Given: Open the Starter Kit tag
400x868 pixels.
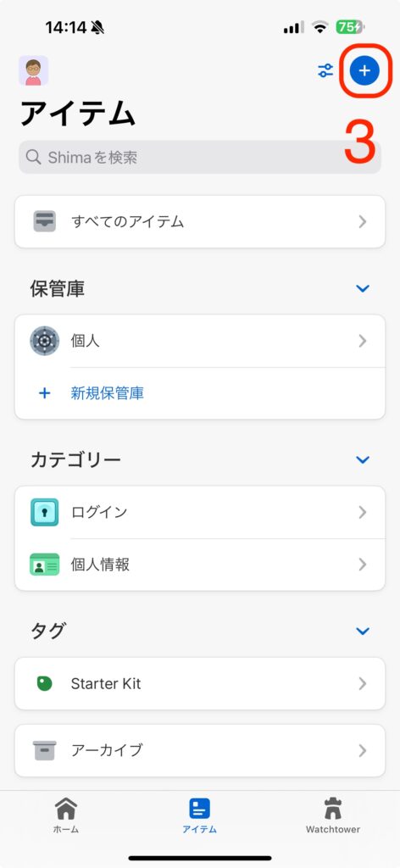Looking at the screenshot, I should coord(200,684).
